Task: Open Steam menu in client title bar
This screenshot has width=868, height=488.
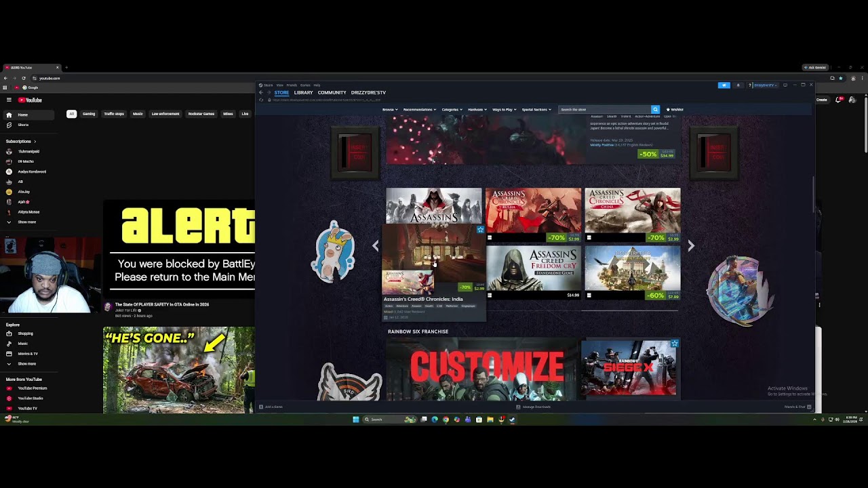Action: (x=267, y=85)
